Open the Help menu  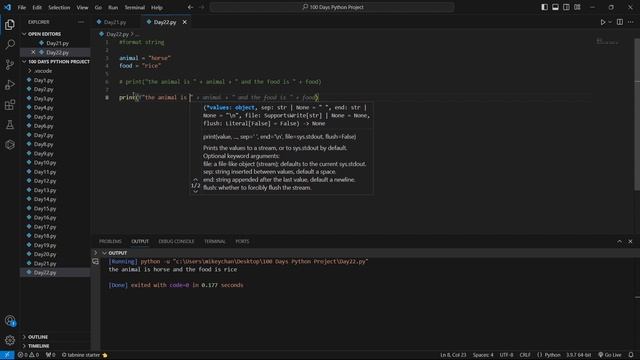pyautogui.click(x=157, y=7)
